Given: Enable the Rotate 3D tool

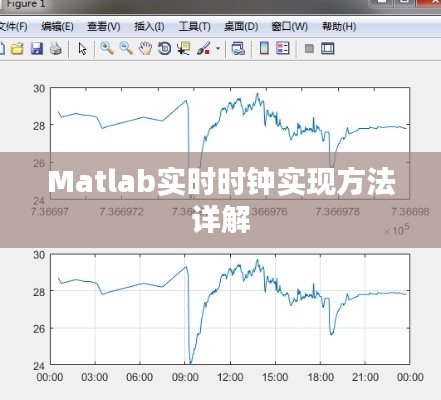Looking at the screenshot, I should (x=164, y=49).
